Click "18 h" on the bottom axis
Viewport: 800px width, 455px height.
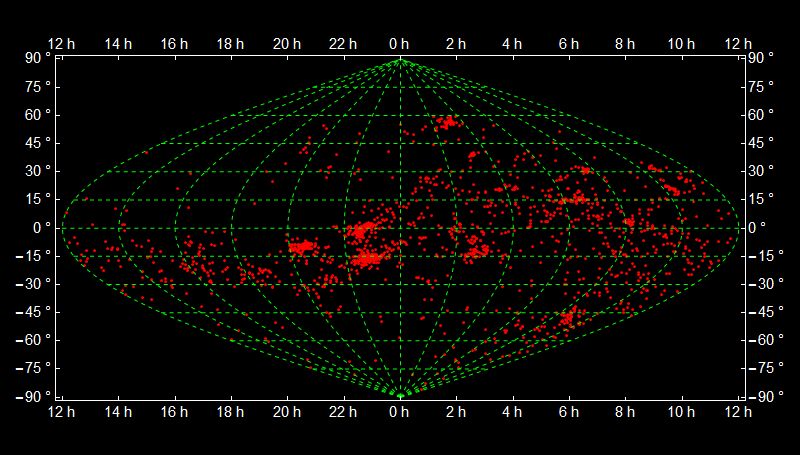231,412
